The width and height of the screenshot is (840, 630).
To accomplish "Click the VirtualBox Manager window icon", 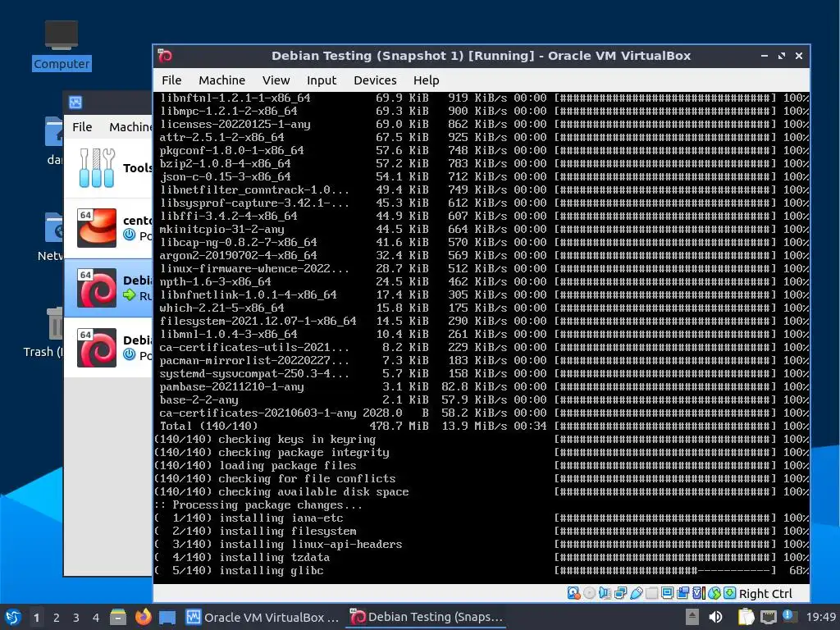I will pos(75,103).
